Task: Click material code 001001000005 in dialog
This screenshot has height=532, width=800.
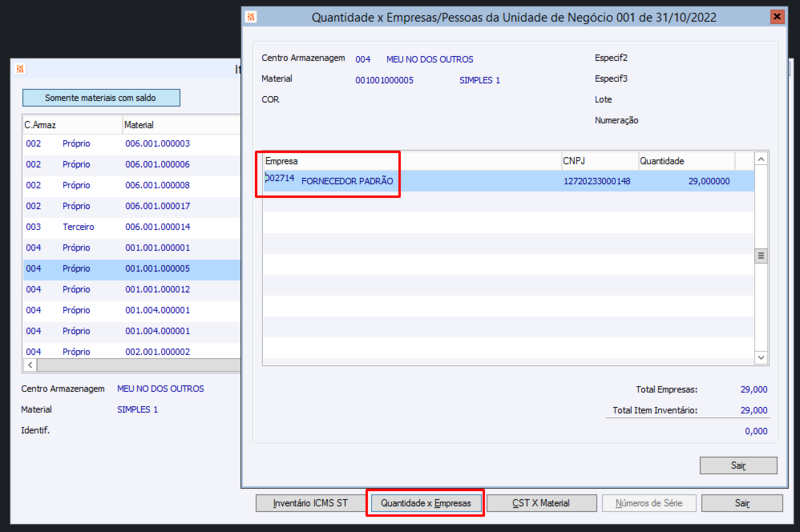Action: click(x=384, y=81)
